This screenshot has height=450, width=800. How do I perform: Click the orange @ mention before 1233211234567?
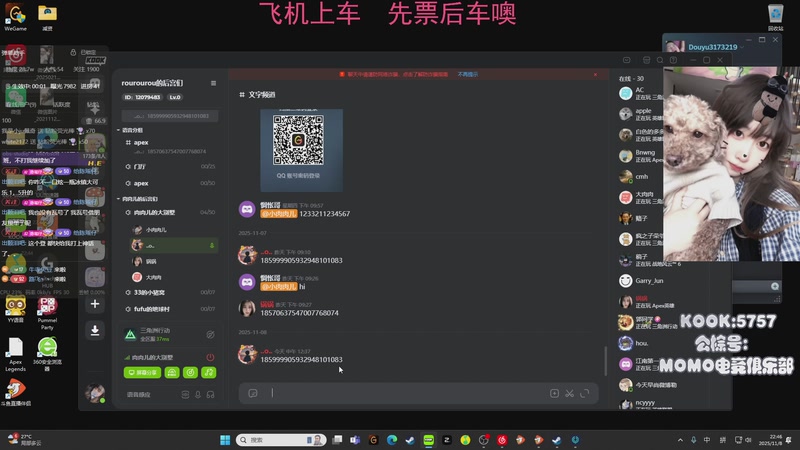tap(279, 214)
